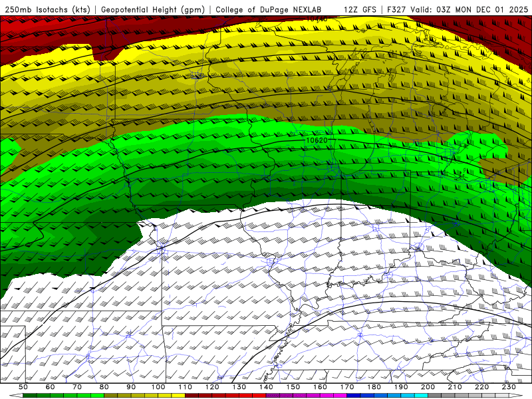Click the color scale value 220

coord(482,387)
